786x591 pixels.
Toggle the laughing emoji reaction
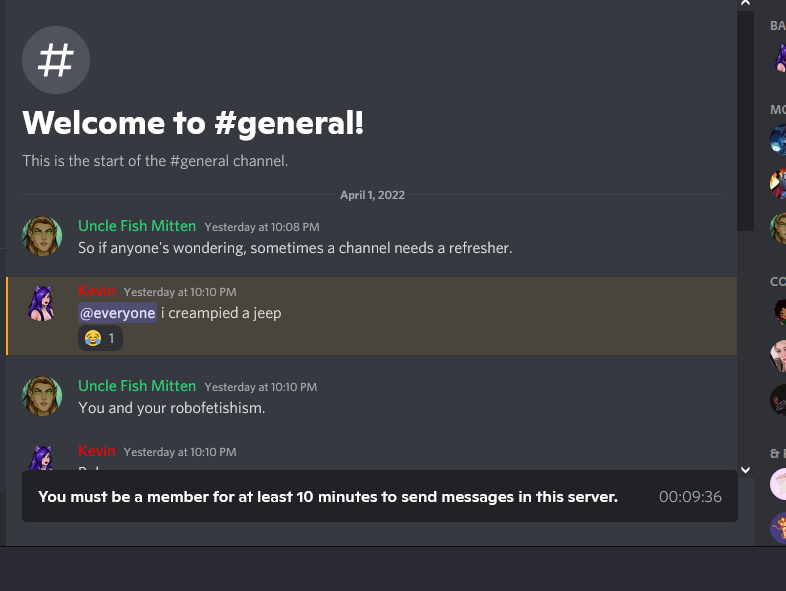click(x=100, y=338)
